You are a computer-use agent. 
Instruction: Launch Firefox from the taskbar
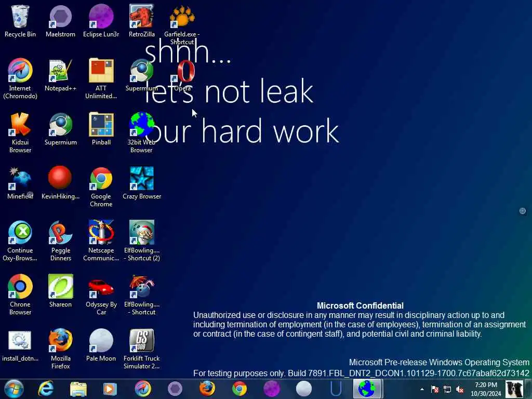(x=207, y=389)
